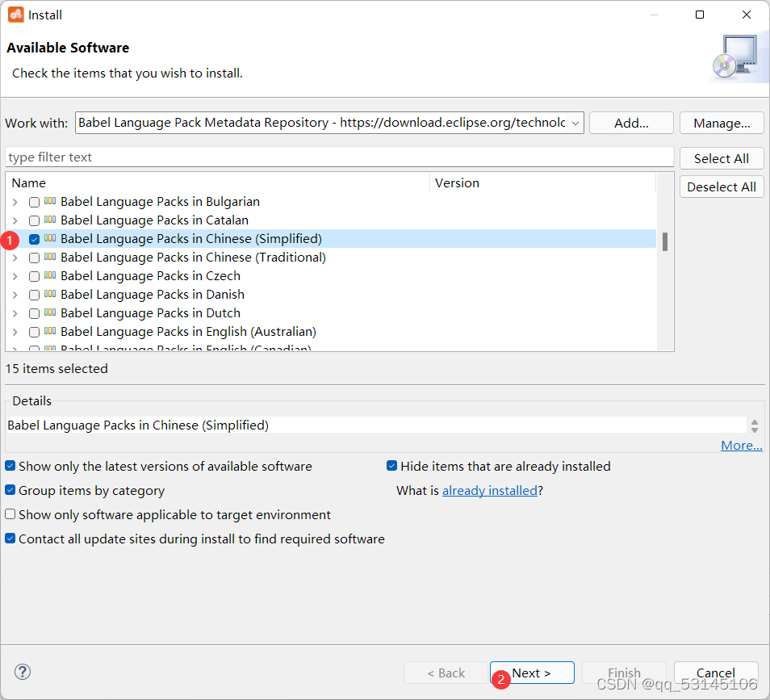Click the Details box scroll up arrow
This screenshot has height=700, width=770.
pyautogui.click(x=755, y=422)
